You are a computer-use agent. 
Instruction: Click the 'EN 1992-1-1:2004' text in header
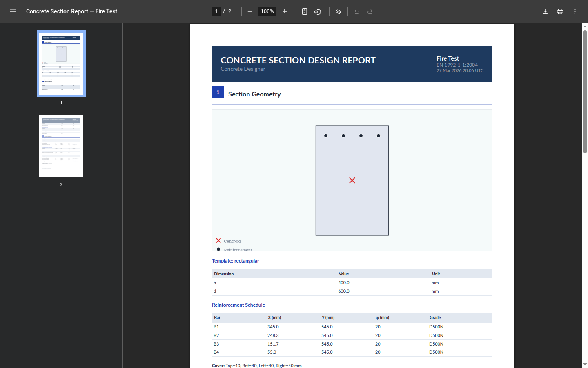(457, 65)
